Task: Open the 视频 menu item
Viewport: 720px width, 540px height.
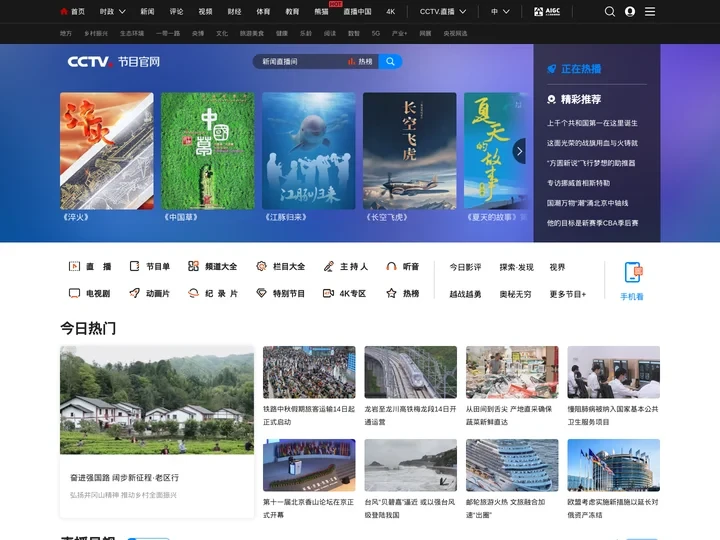Action: point(205,11)
